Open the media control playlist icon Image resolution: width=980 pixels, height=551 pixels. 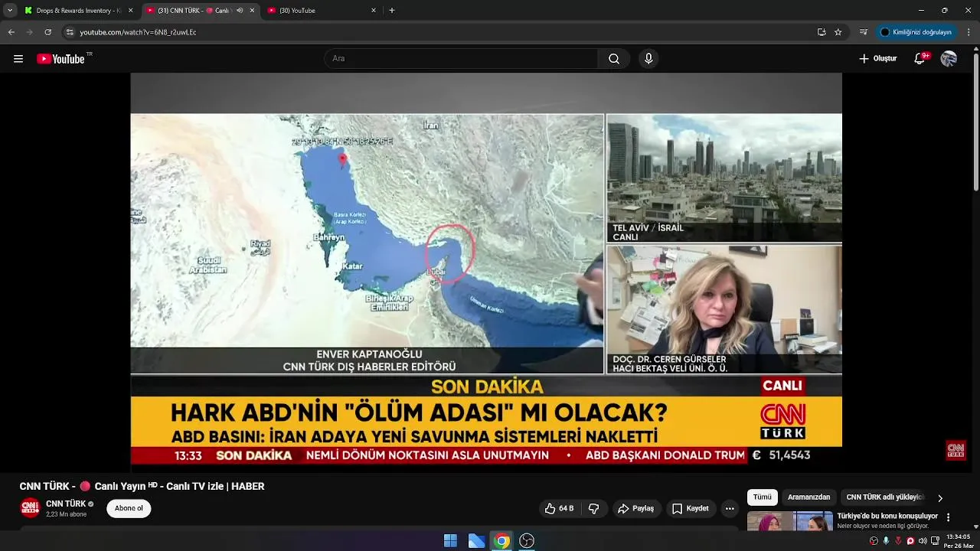click(864, 32)
